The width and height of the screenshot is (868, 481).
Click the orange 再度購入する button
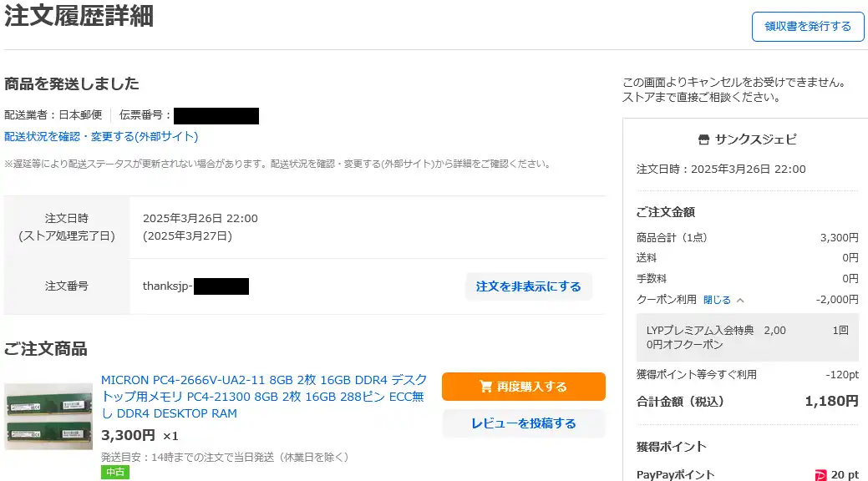(x=524, y=387)
